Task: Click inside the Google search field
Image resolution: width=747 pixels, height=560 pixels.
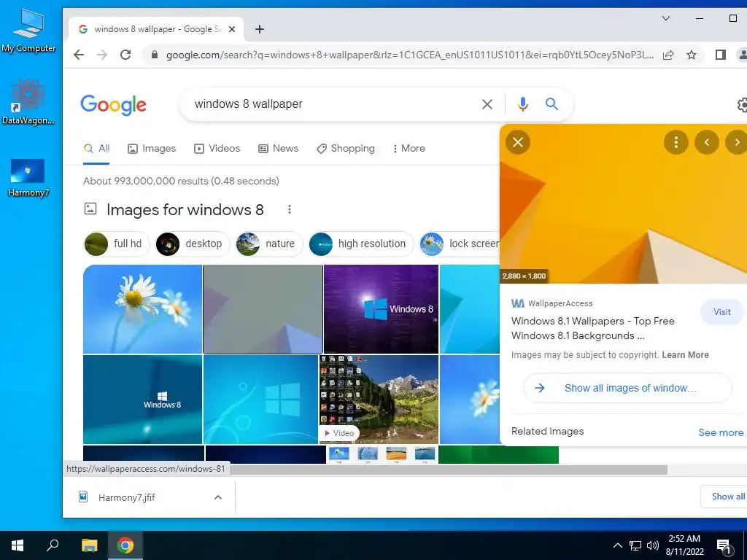Action: pyautogui.click(x=329, y=104)
